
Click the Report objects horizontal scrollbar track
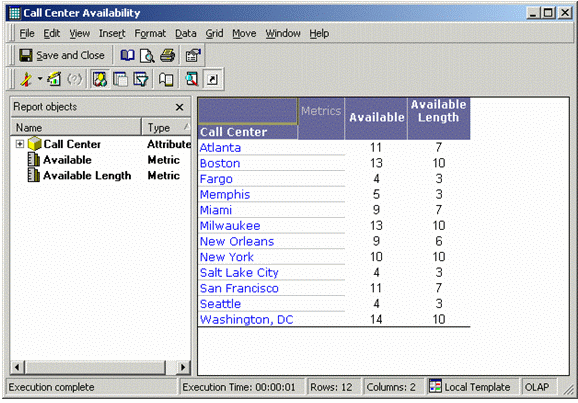click(95, 367)
